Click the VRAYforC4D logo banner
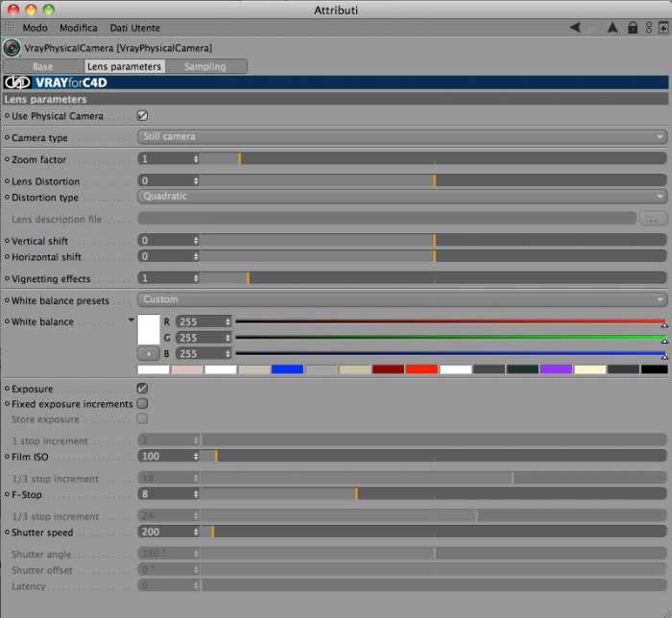This screenshot has width=672, height=618. coord(336,83)
